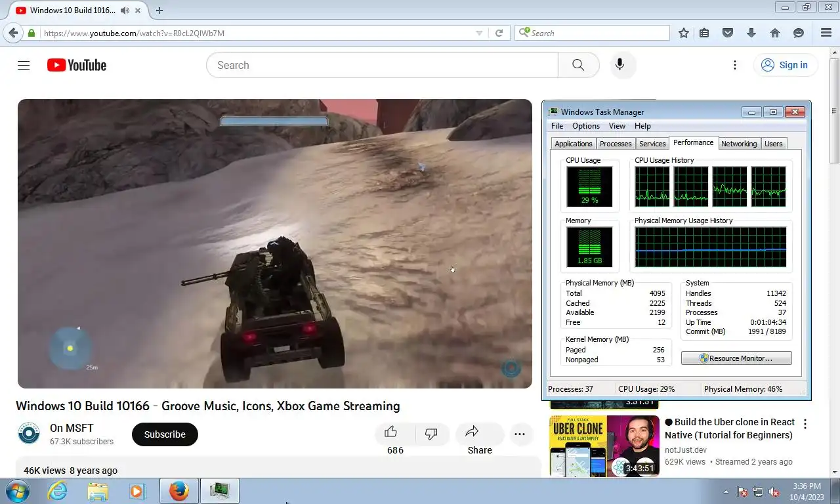Click the first CPU Usage History graph
The width and height of the screenshot is (840, 504).
pyautogui.click(x=652, y=186)
